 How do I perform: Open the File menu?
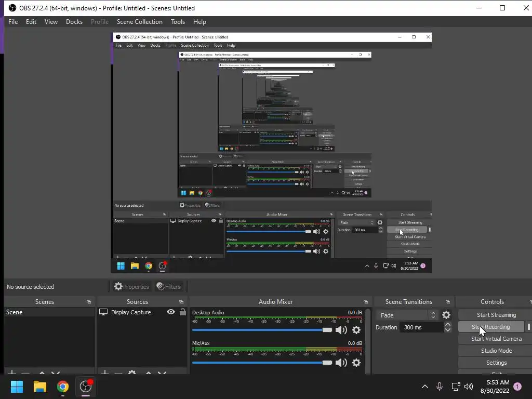pos(13,22)
